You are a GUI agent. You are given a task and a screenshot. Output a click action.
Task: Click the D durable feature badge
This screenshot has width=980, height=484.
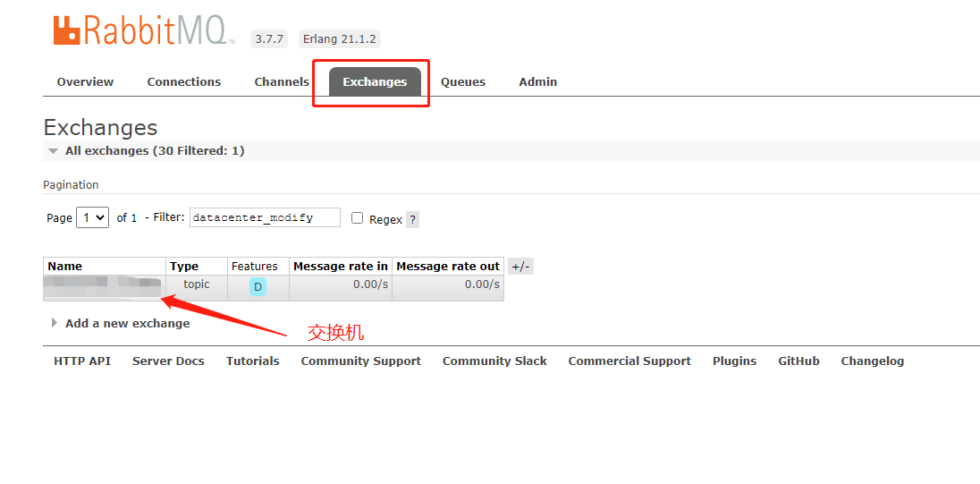[258, 288]
